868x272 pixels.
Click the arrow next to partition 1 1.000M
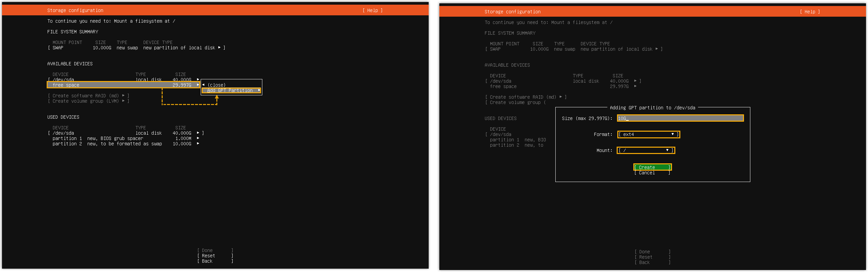(x=198, y=138)
